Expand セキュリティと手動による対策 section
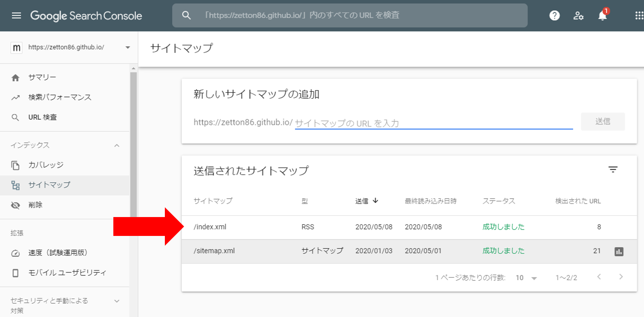Image resolution: width=644 pixels, height=317 pixels. [117, 301]
